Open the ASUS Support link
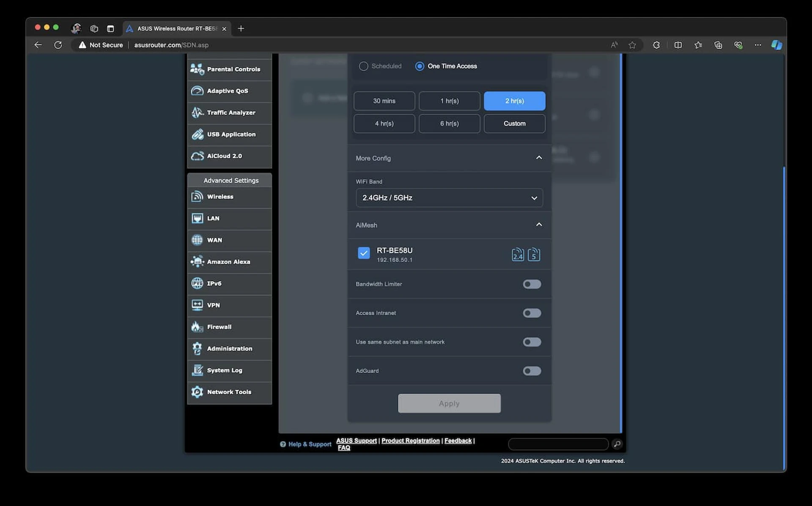Screen dimensions: 812x506 356,440
